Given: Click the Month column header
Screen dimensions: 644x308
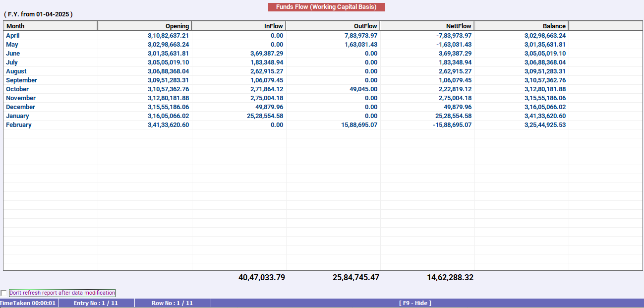Looking at the screenshot, I should [x=51, y=26].
